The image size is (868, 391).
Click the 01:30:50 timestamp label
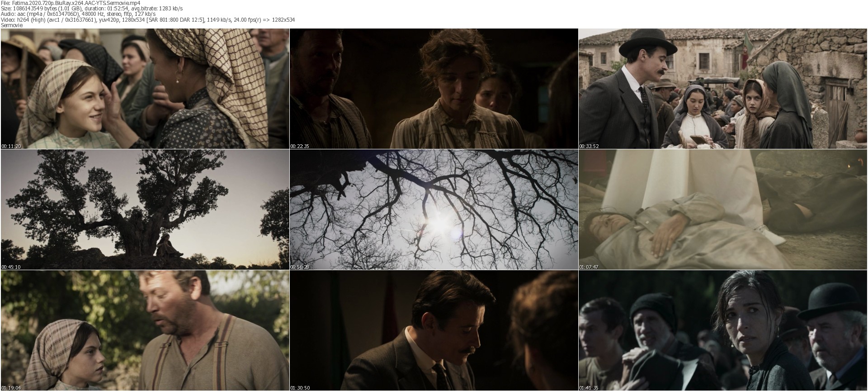point(299,388)
